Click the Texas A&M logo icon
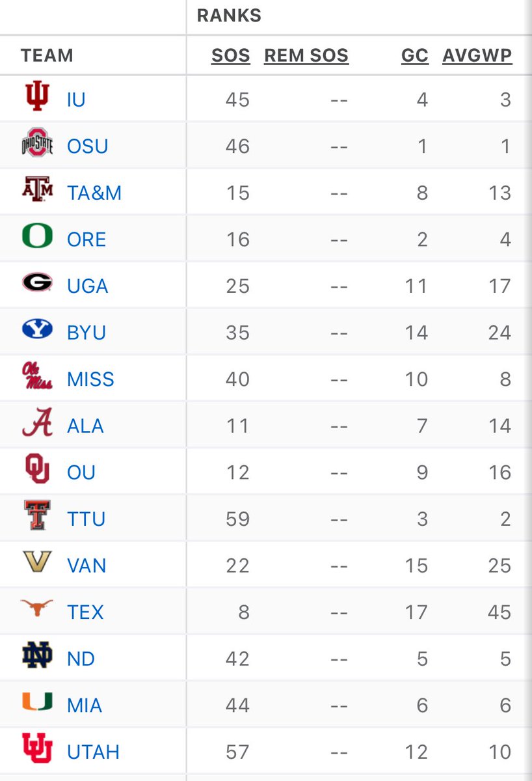 pyautogui.click(x=37, y=192)
